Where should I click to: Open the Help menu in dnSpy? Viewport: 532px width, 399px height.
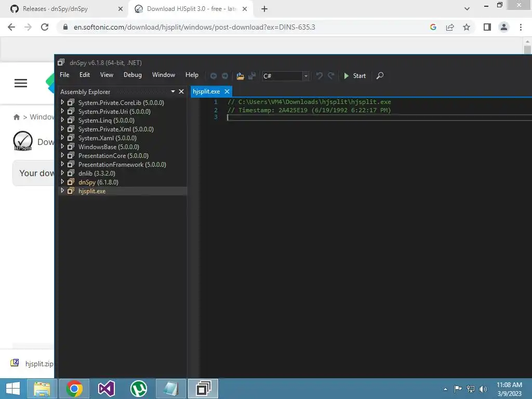(192, 75)
